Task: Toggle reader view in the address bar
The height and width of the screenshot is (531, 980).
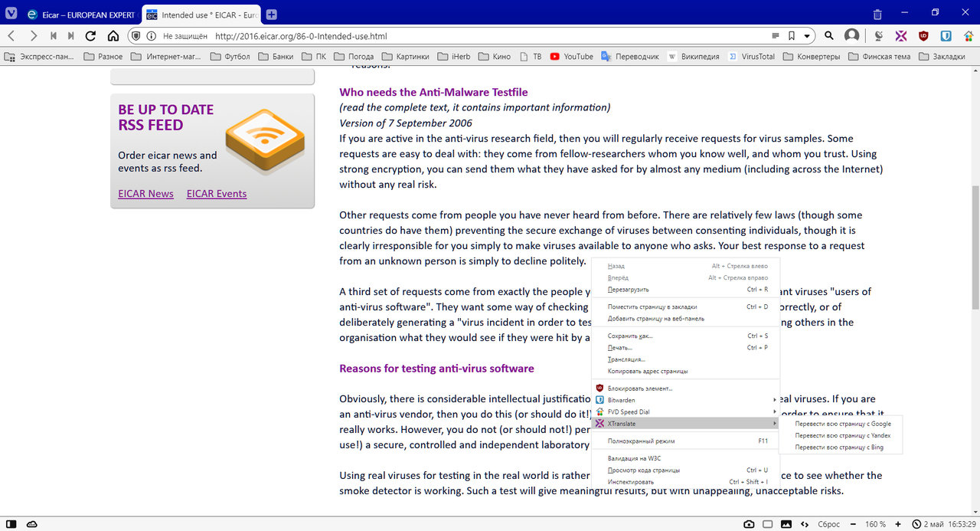Action: 776,36
